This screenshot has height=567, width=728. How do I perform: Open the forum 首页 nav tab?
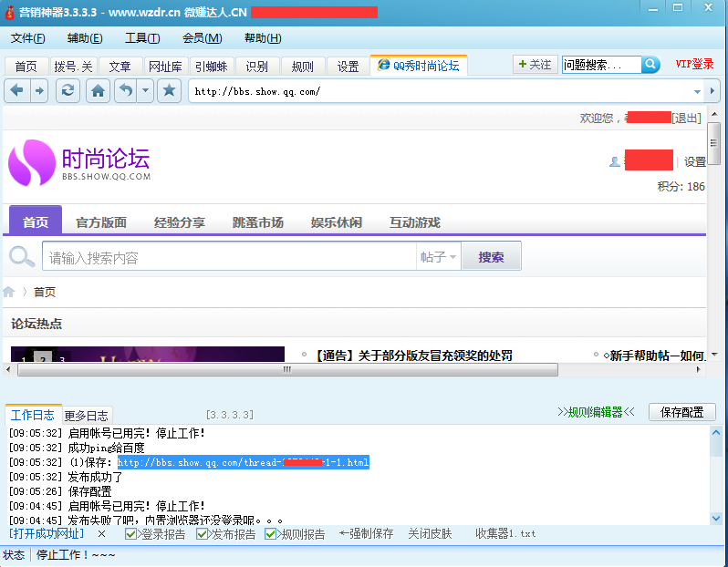[x=36, y=222]
